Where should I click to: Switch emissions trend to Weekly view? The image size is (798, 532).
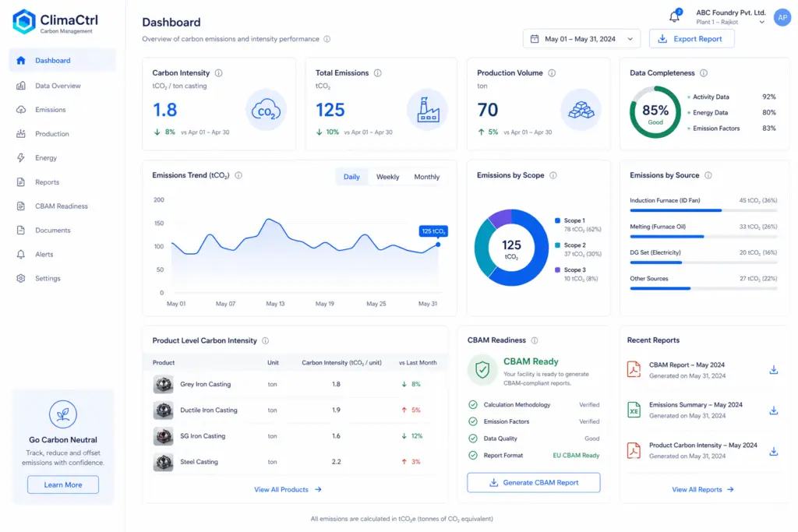point(387,177)
